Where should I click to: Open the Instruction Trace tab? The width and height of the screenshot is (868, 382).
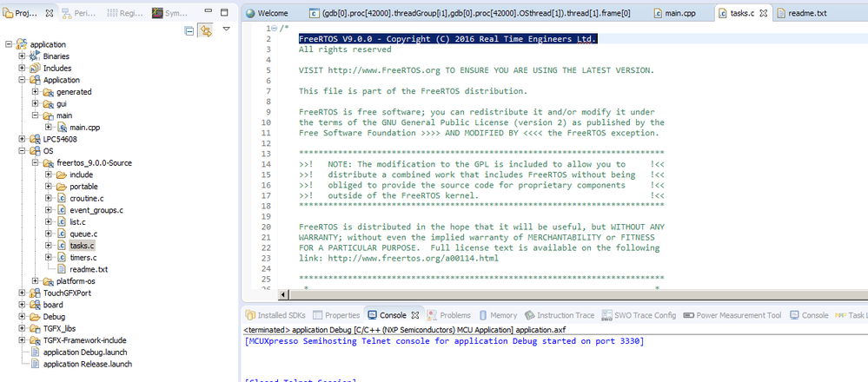559,315
